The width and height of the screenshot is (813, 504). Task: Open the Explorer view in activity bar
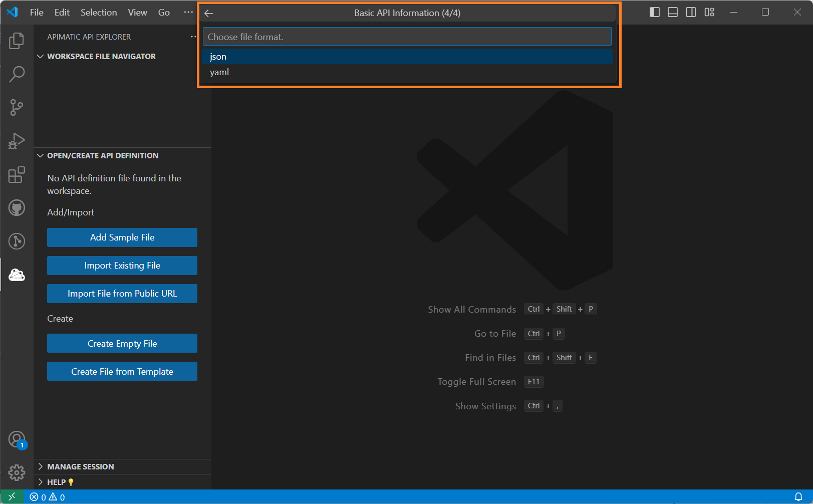(17, 41)
